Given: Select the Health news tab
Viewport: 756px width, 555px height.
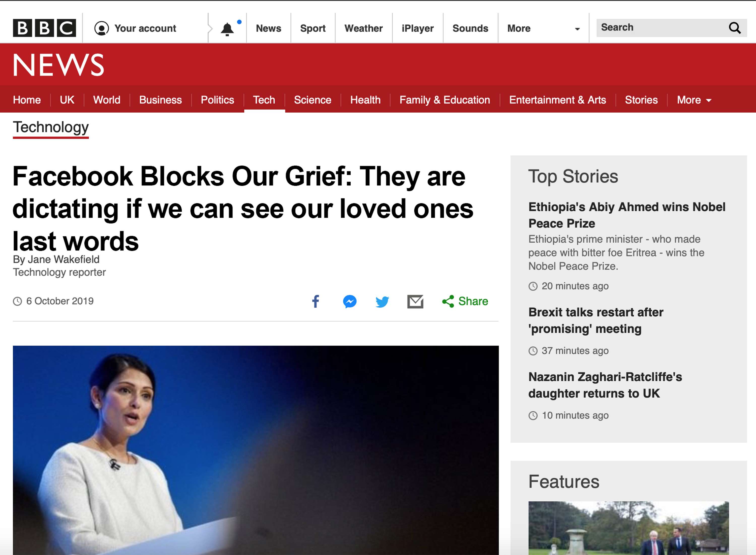Looking at the screenshot, I should click(365, 100).
